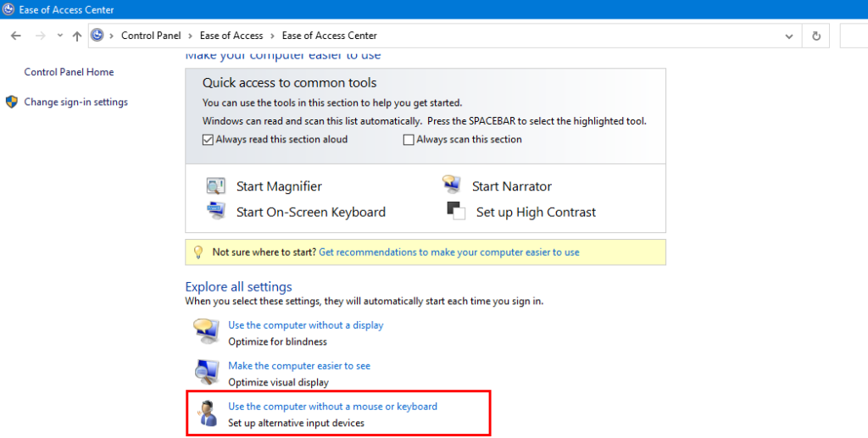Click the Ease of Access Center title bar icon

coord(8,9)
